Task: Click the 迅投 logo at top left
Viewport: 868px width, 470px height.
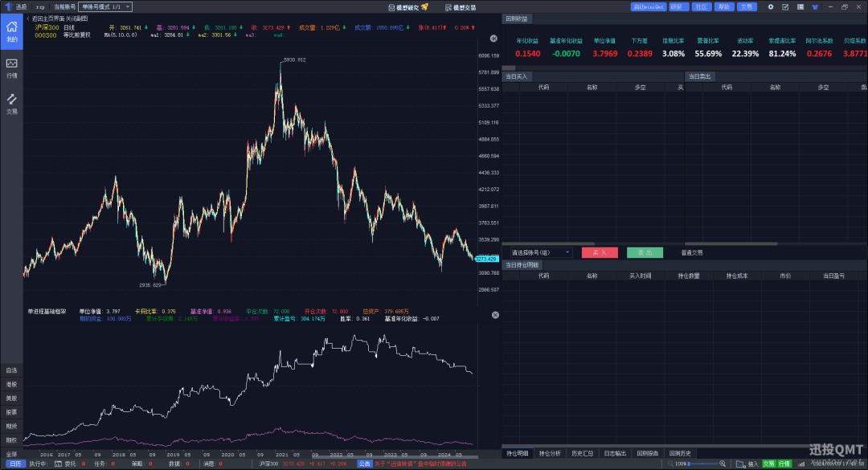Action: tap(11, 6)
